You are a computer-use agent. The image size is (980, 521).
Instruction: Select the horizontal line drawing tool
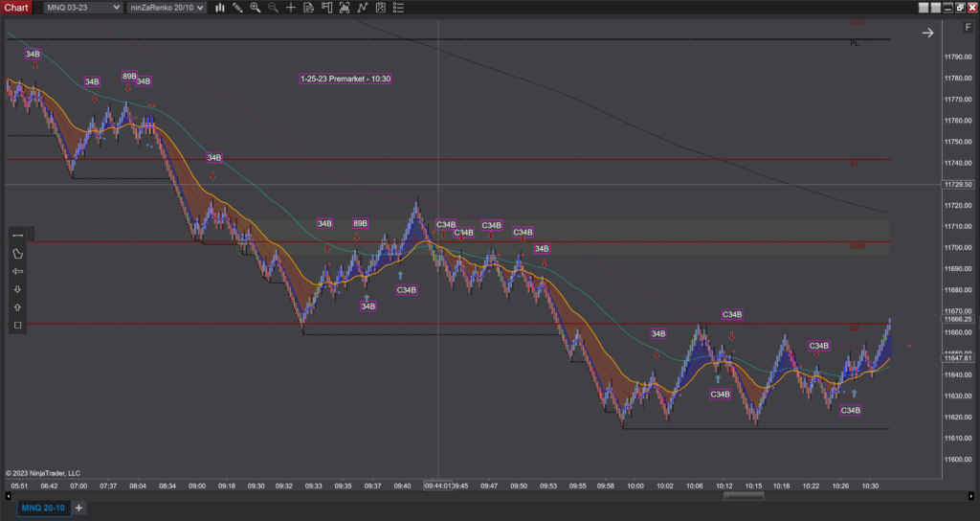(x=17, y=236)
